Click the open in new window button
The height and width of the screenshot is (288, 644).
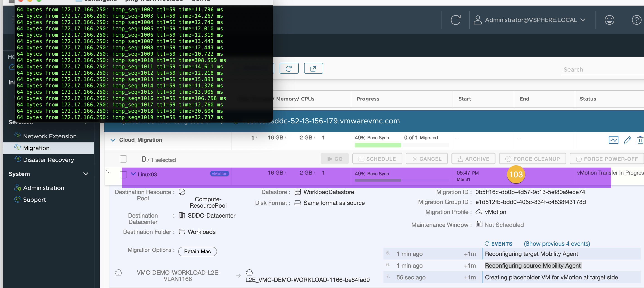[x=313, y=68]
